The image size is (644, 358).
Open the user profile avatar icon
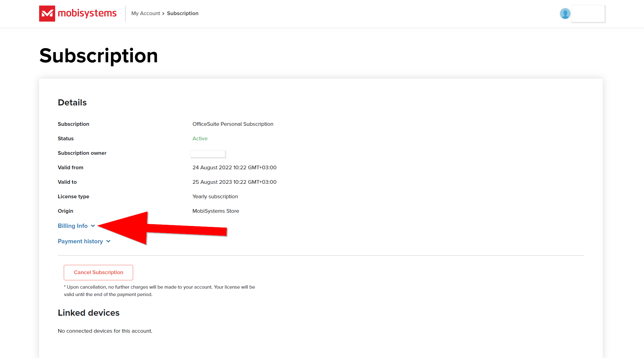click(565, 14)
